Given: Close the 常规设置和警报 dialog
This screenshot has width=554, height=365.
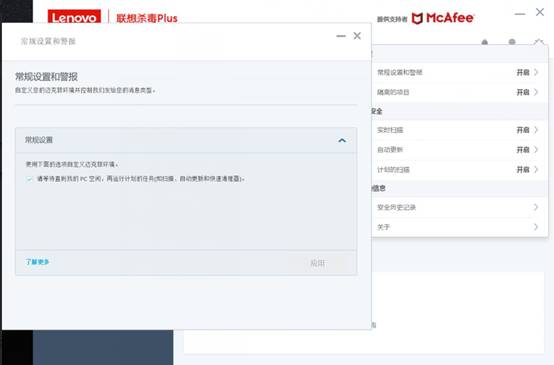Looking at the screenshot, I should (x=357, y=36).
